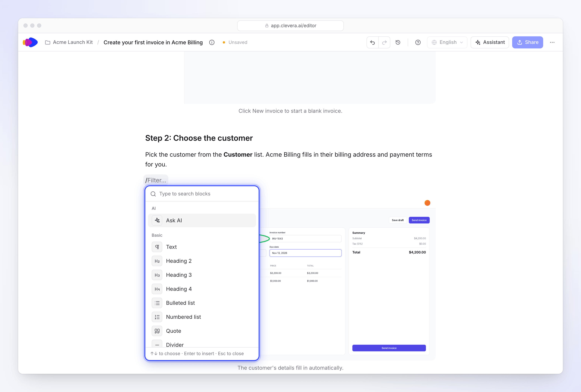Click the Share button
Image resolution: width=581 pixels, height=392 pixels.
527,42
